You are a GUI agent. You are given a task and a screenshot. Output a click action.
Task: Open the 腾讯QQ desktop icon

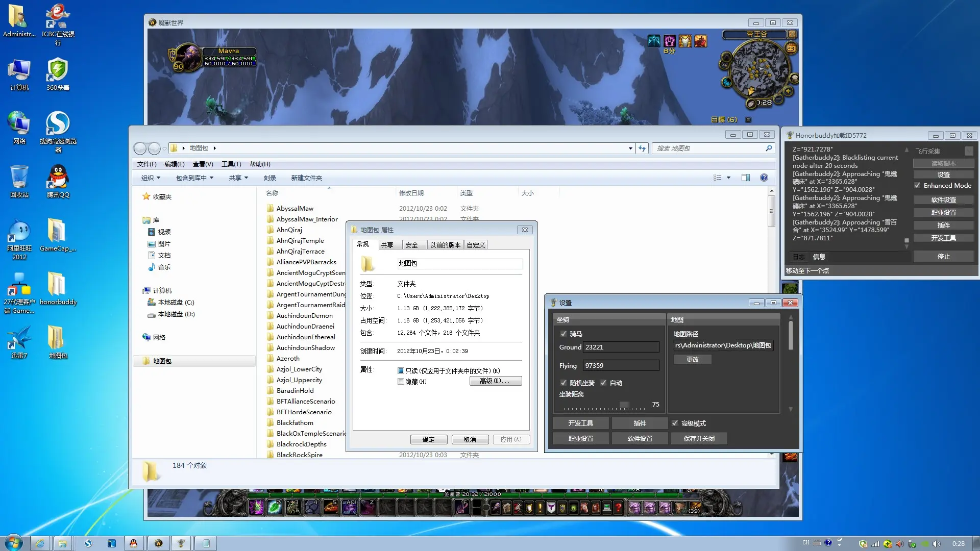58,177
